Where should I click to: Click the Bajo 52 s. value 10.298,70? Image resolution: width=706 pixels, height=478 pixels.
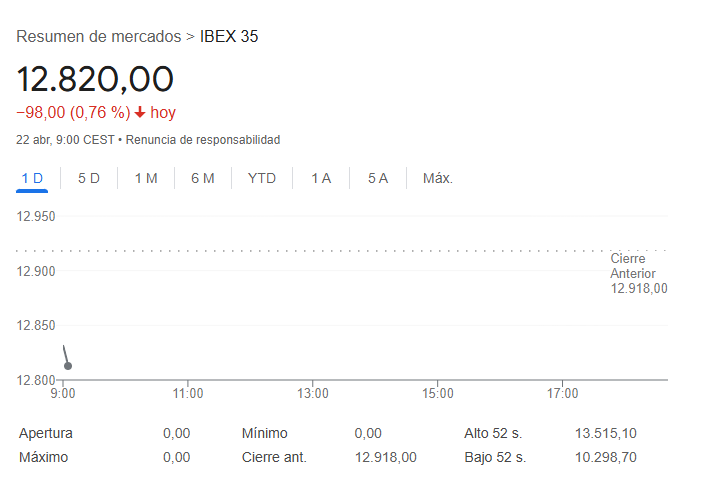pos(606,457)
